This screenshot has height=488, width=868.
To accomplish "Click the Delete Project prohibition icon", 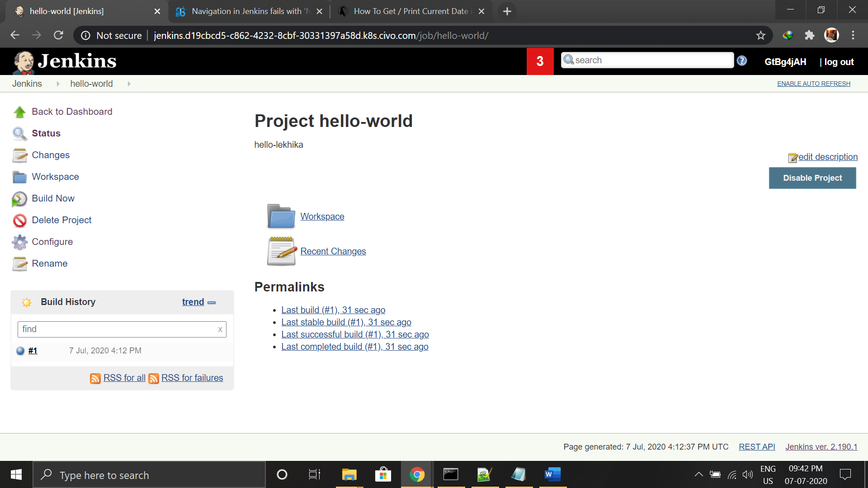I will 19,221.
